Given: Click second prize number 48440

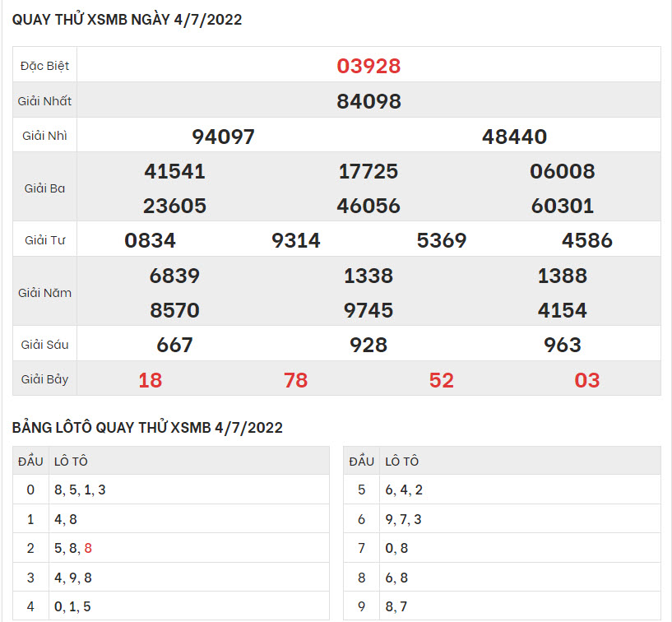Looking at the screenshot, I should (x=514, y=137).
